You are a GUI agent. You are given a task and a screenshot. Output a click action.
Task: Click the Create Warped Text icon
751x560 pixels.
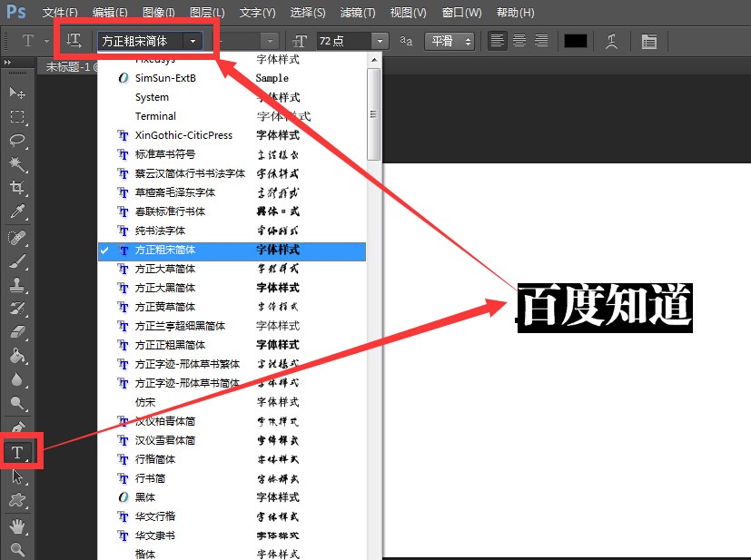[x=611, y=41]
